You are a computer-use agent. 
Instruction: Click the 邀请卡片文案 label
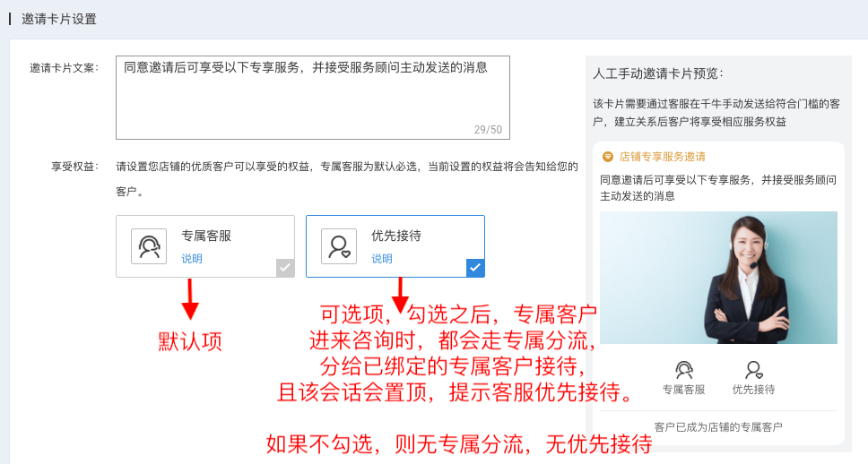click(65, 68)
